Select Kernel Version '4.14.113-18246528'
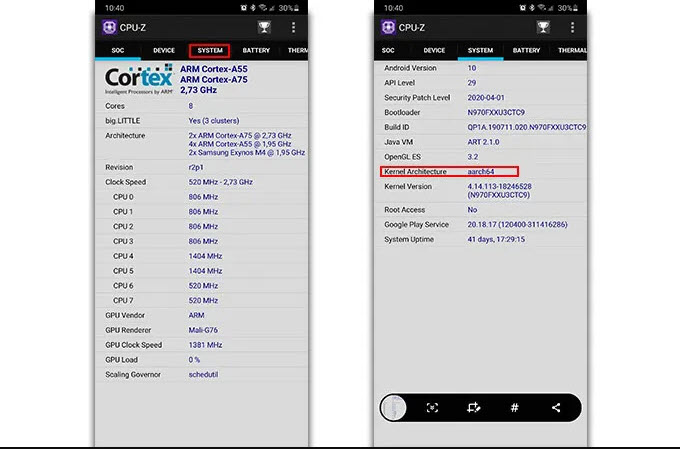Image resolution: width=680 pixels, height=449 pixels. 499,186
